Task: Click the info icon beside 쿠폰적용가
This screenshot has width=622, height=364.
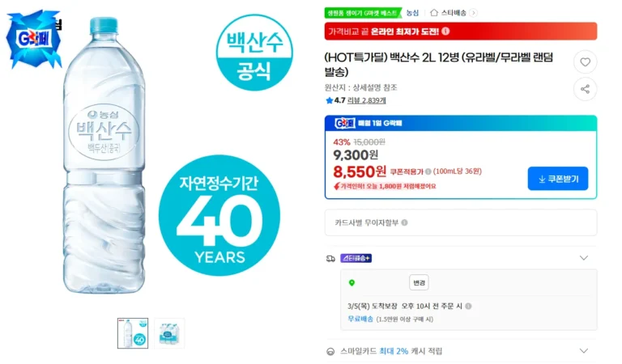Action: 428,171
